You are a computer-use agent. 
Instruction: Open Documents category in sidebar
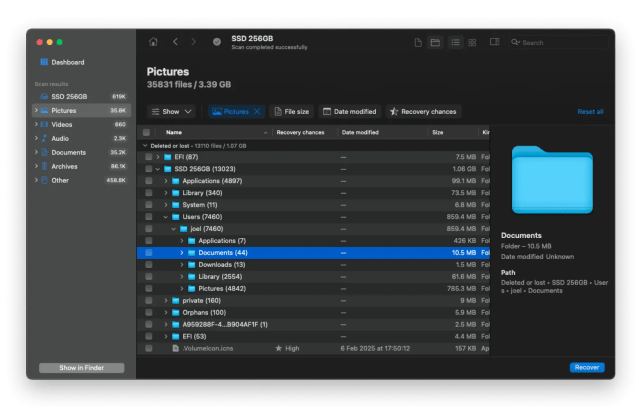[x=82, y=152]
